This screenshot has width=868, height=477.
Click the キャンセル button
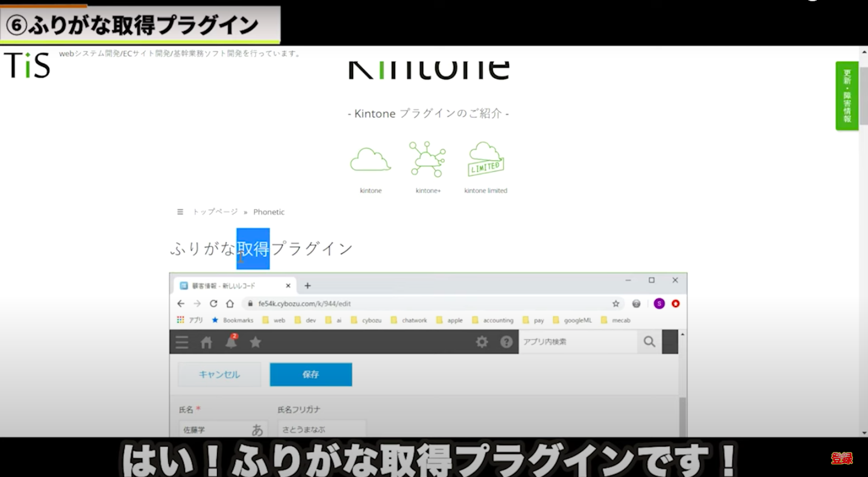point(219,374)
